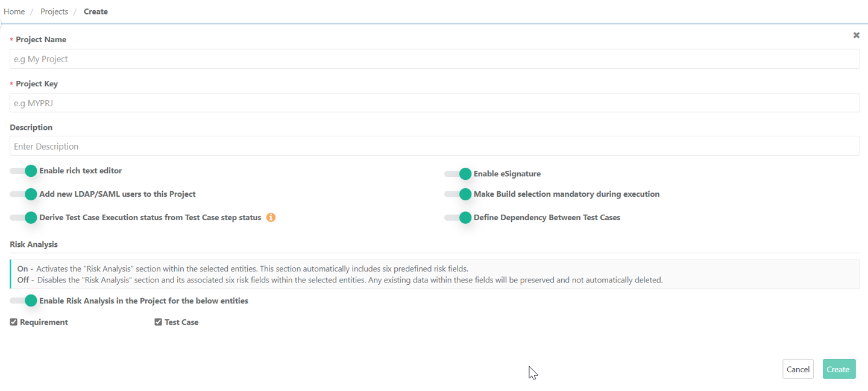
Task: Close the Create Project form with X
Action: point(856,36)
